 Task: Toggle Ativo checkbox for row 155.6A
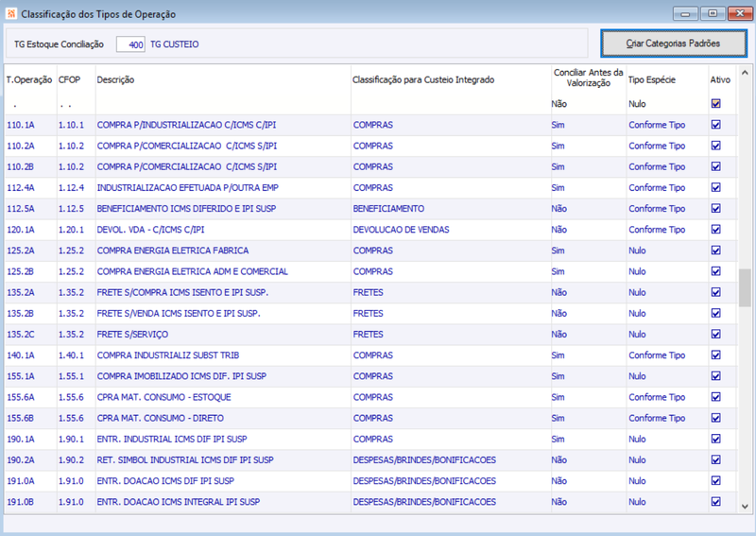click(x=716, y=397)
